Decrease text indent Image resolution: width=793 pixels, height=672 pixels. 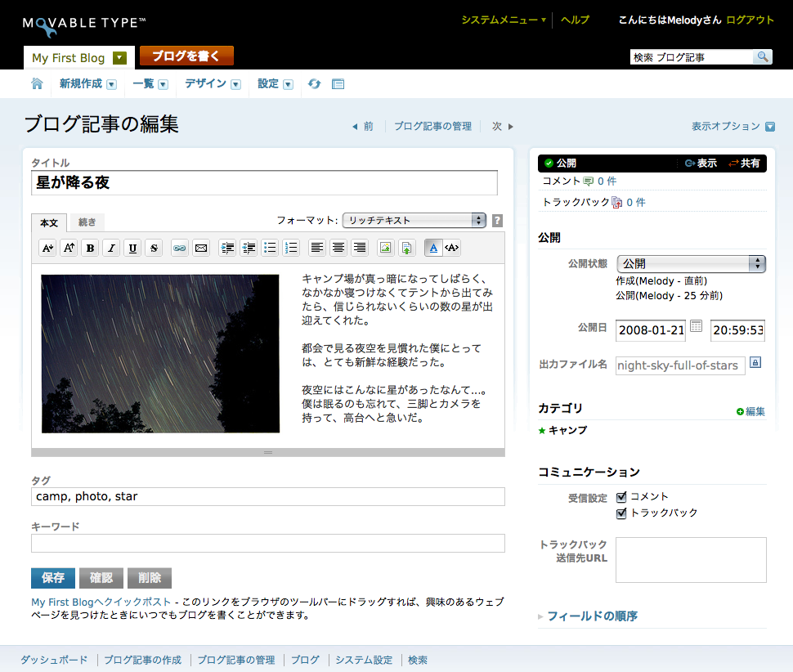pyautogui.click(x=249, y=248)
